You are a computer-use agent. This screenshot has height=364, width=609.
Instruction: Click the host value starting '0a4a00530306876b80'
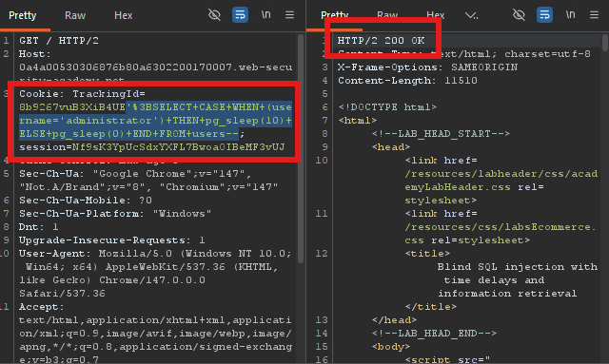[x=155, y=67]
